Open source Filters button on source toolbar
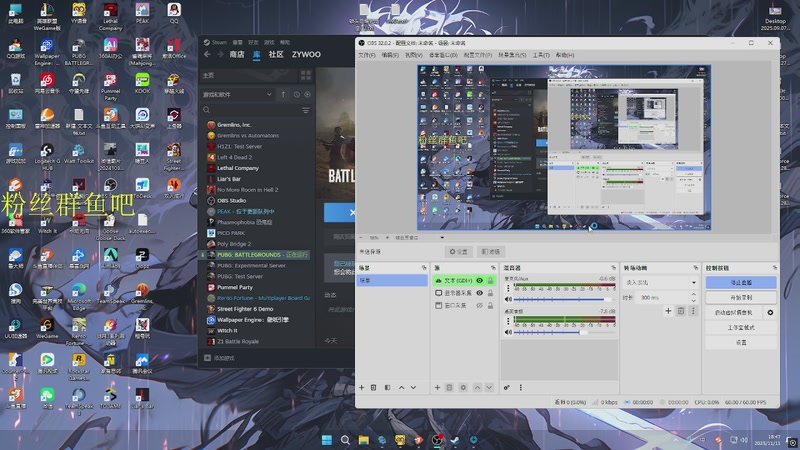This screenshot has width=800, height=450. coord(491,252)
